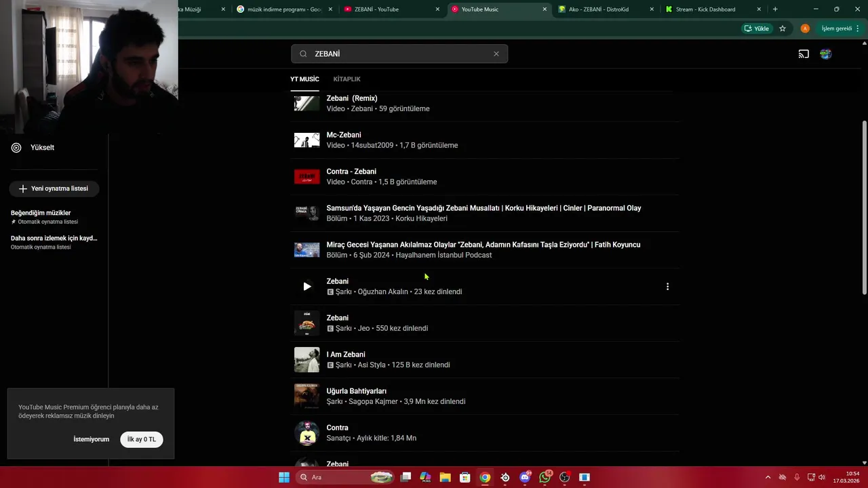868x488 pixels.
Task: Open SteelSeries app on the taskbar
Action: [x=505, y=477]
